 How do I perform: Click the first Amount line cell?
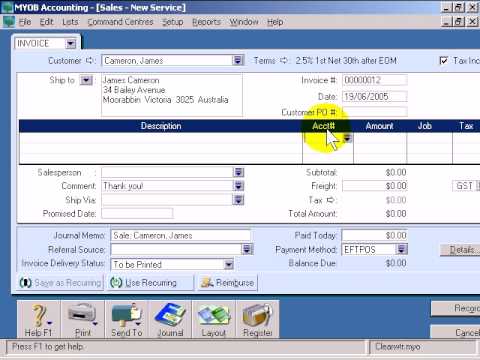[380, 138]
